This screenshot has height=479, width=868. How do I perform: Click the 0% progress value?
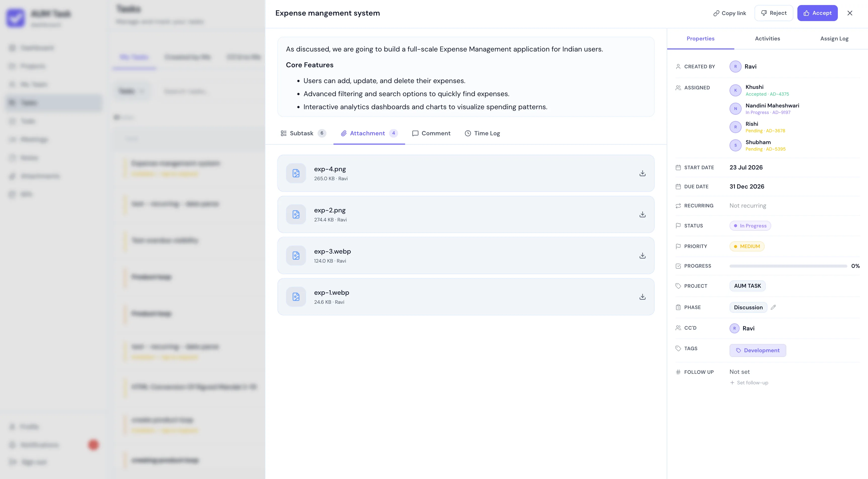855,266
